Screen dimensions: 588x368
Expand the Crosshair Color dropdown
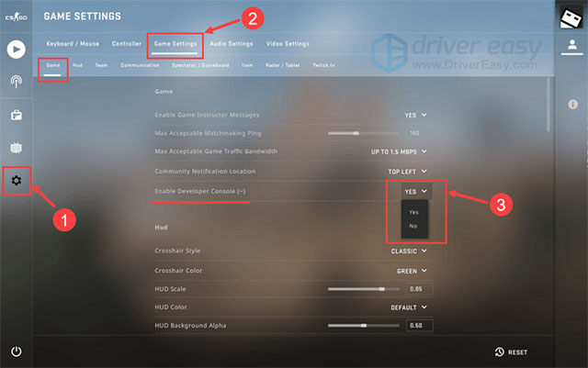click(x=412, y=271)
